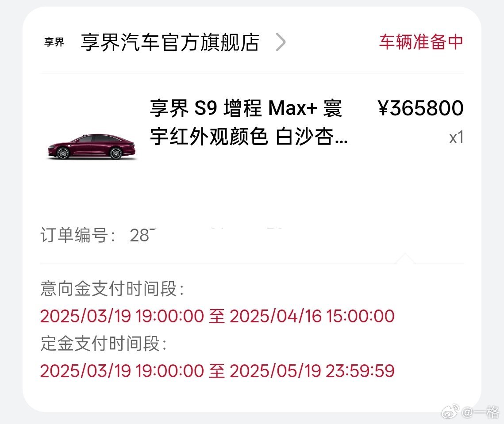Tap the divider line below store header
Viewport: 504px width, 424px height.
coord(252,73)
